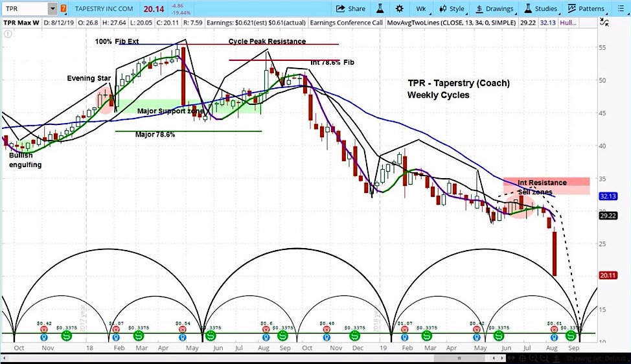Select the Major 78.6% annotation
This screenshot has width=631, height=364.
click(155, 134)
